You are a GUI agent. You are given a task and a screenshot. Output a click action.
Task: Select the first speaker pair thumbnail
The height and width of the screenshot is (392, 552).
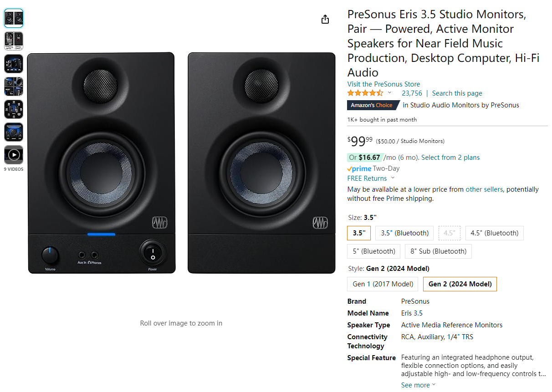click(14, 18)
